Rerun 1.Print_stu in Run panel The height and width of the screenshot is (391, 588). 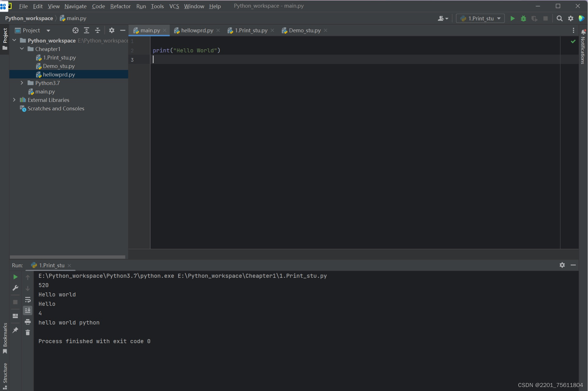[15, 277]
